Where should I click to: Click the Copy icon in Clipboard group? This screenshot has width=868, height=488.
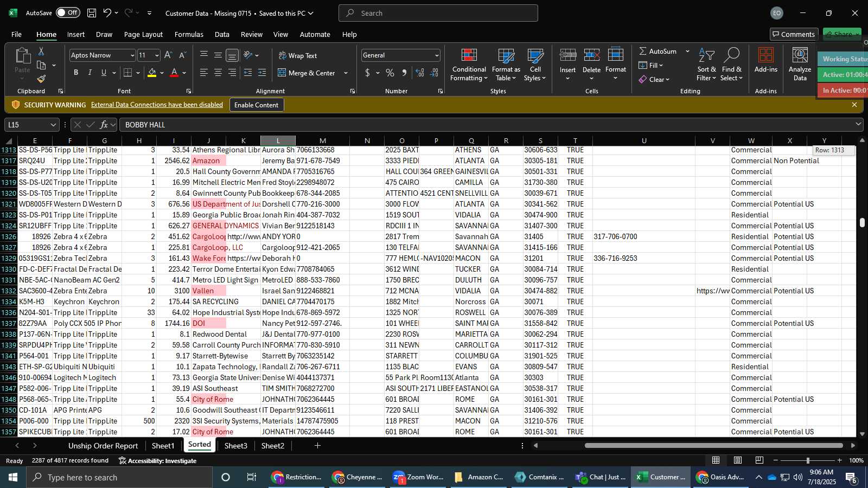(x=41, y=65)
